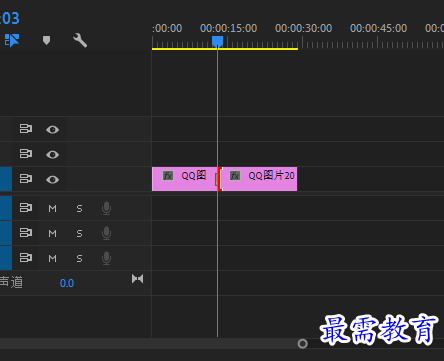
Task: Click the fx badge on the first QQ图 clip
Action: click(168, 176)
